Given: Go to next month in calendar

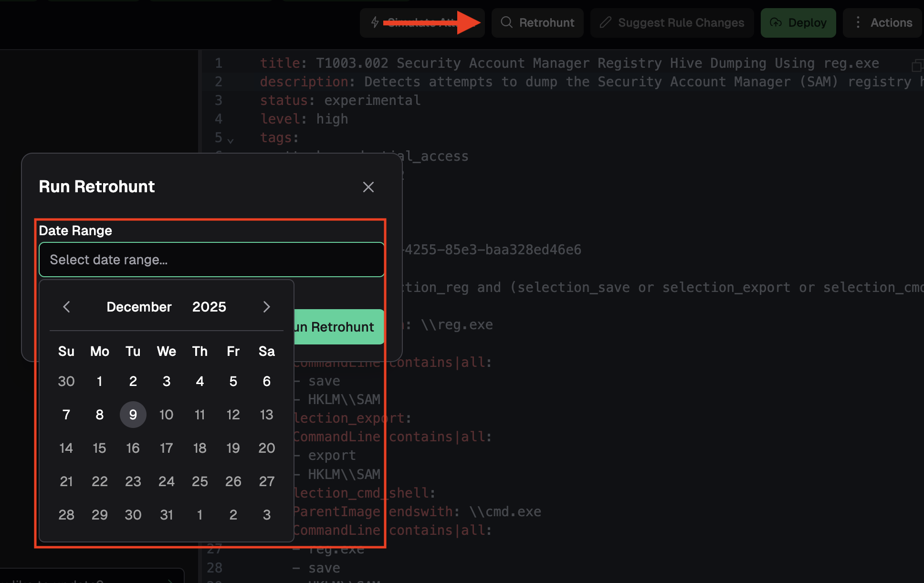Looking at the screenshot, I should point(266,307).
